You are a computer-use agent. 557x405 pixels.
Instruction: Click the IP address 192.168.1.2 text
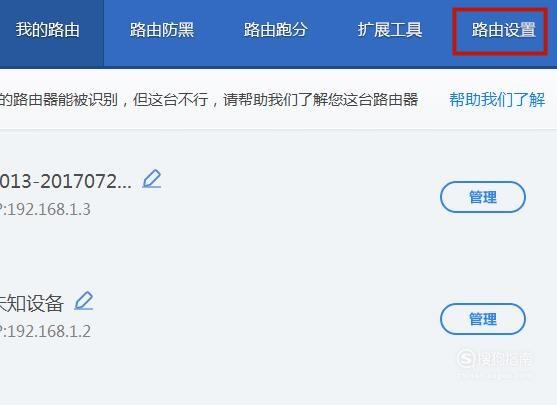[x=45, y=331]
